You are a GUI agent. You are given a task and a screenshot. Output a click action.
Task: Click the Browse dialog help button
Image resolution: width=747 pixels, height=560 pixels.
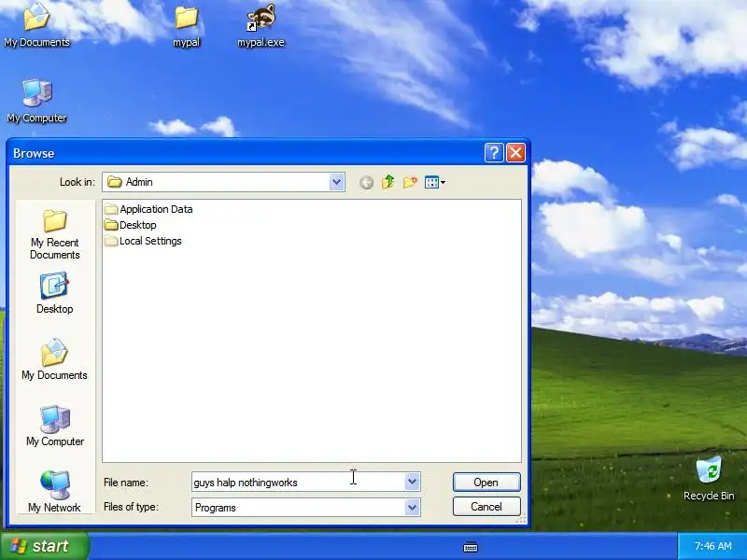[494, 153]
